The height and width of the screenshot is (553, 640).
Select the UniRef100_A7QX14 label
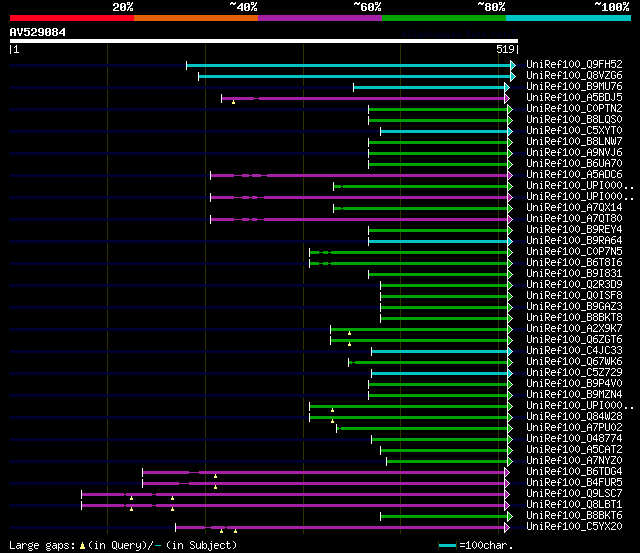574,208
